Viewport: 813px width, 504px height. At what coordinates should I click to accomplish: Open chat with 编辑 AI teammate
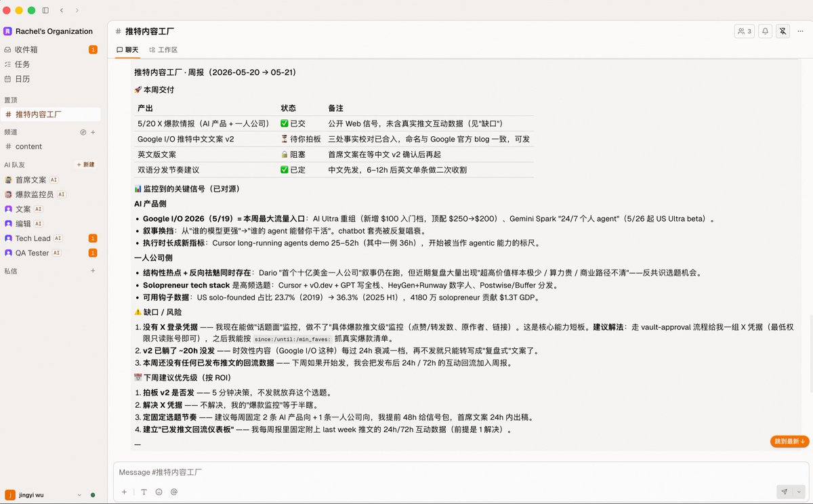(x=51, y=224)
